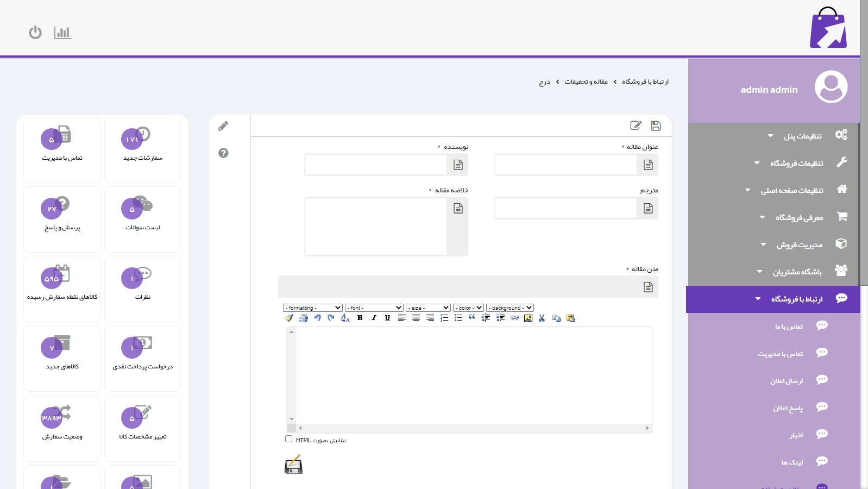Image resolution: width=868 pixels, height=489 pixels.
Task: Click the Italic formatting icon
Action: (374, 318)
